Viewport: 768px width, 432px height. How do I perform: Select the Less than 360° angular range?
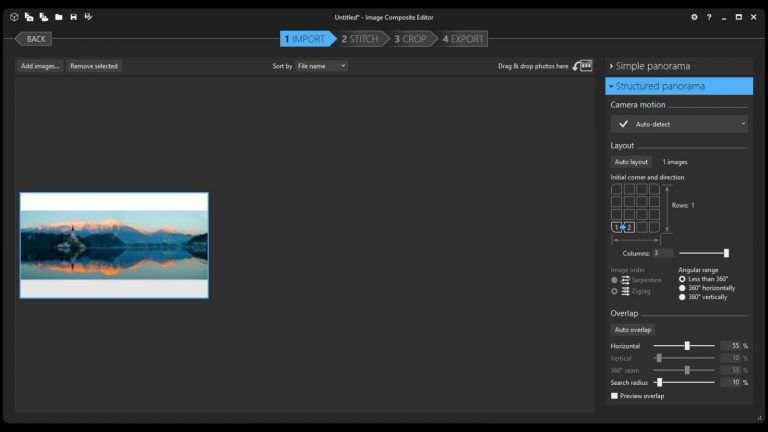pyautogui.click(x=683, y=279)
